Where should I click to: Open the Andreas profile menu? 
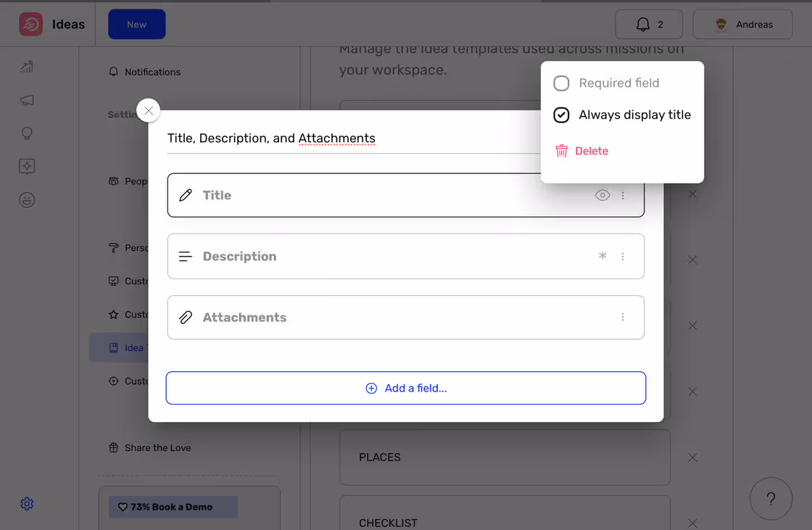(742, 24)
